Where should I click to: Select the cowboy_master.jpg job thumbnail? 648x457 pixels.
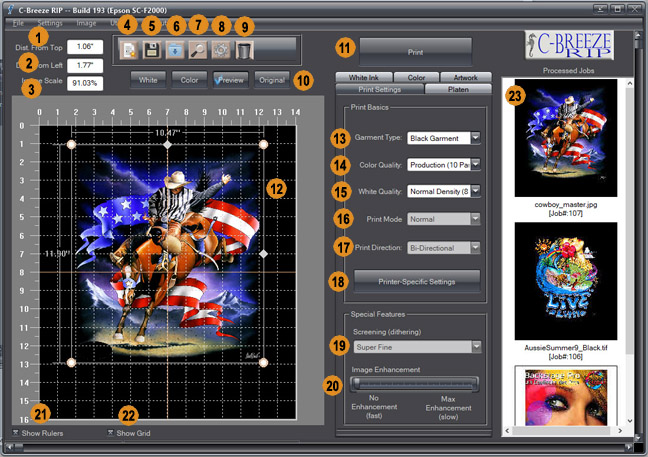[x=566, y=138]
